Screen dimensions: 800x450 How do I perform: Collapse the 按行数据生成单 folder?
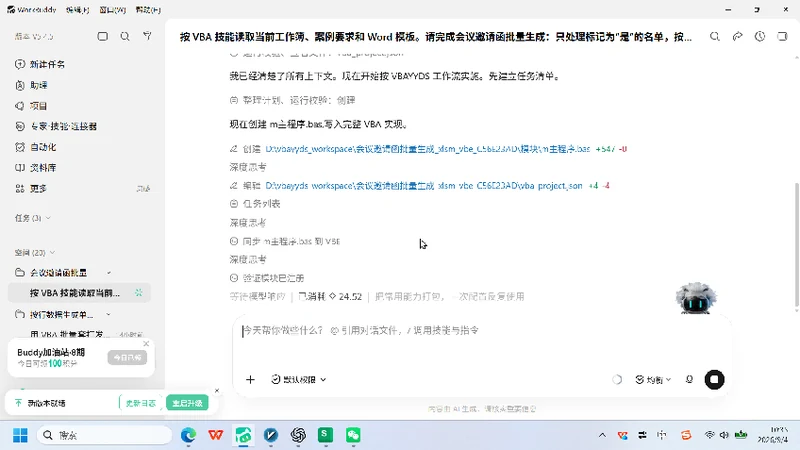click(x=109, y=314)
